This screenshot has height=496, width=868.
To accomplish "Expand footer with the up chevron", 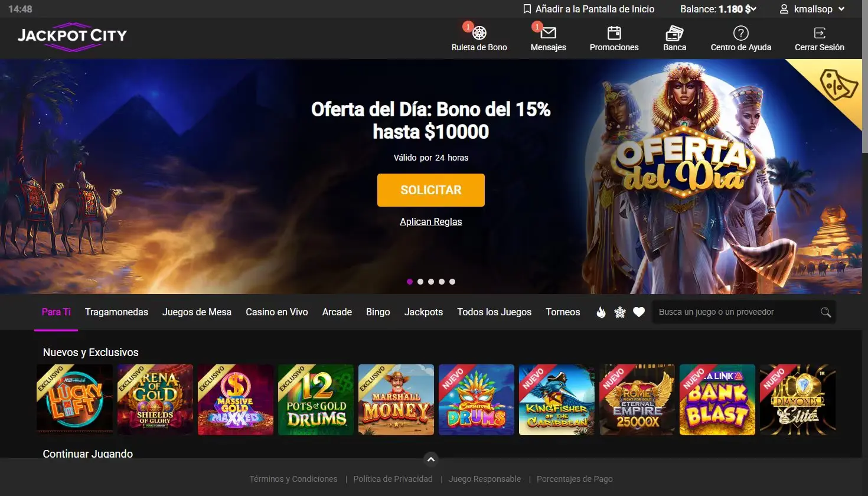I will [x=431, y=459].
